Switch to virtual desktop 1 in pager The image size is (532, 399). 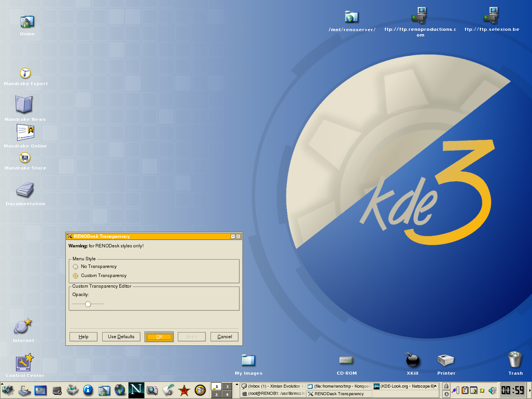pos(216,386)
